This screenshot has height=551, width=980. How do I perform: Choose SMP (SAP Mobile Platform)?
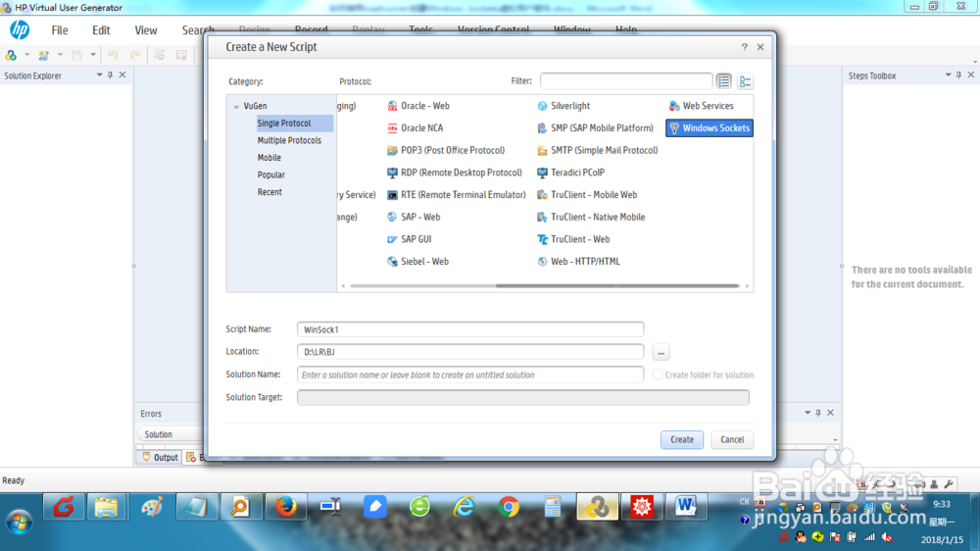click(595, 127)
